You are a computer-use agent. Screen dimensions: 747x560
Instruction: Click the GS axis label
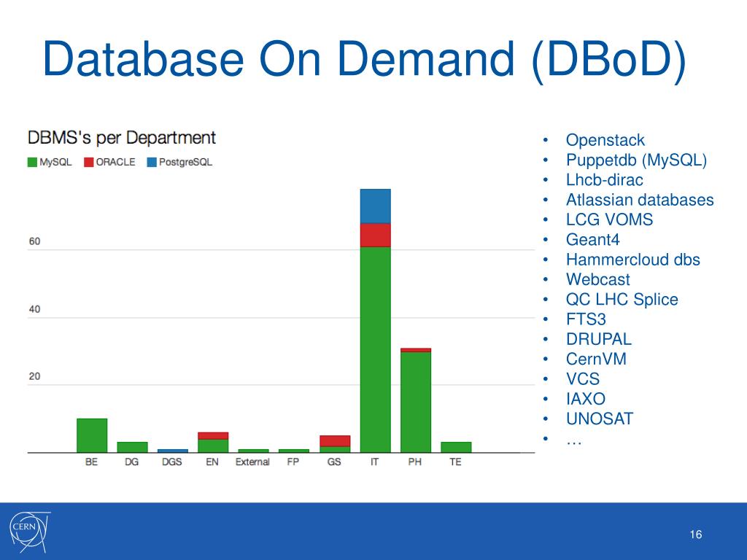(x=334, y=462)
